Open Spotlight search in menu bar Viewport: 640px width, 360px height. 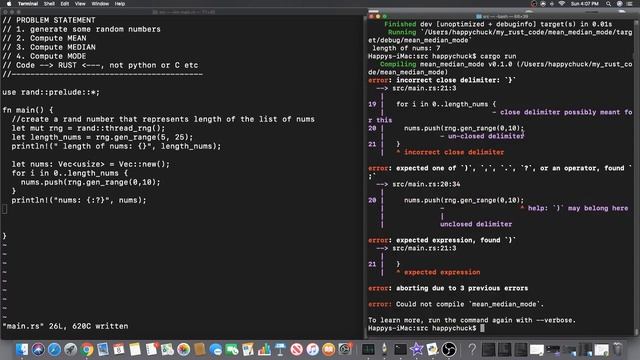608,4
